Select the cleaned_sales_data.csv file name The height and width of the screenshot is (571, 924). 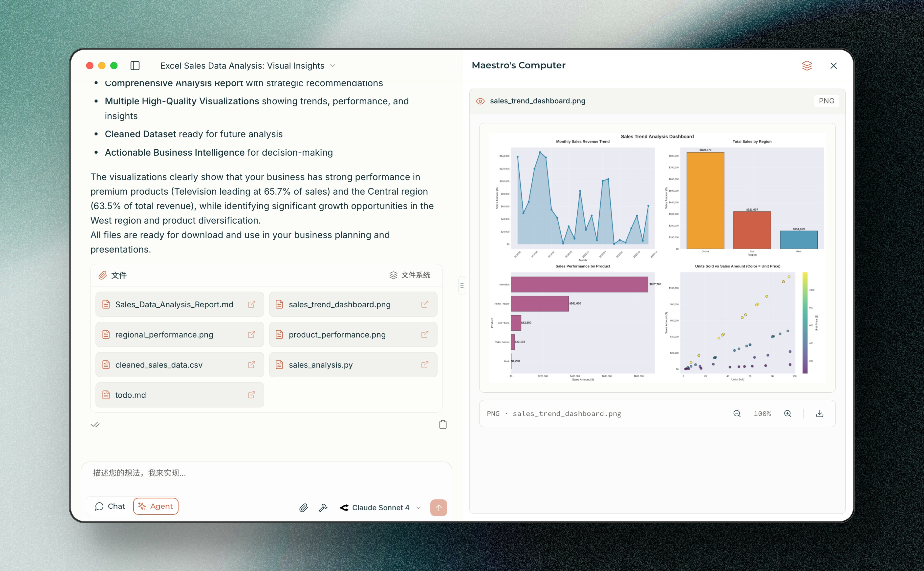159,365
